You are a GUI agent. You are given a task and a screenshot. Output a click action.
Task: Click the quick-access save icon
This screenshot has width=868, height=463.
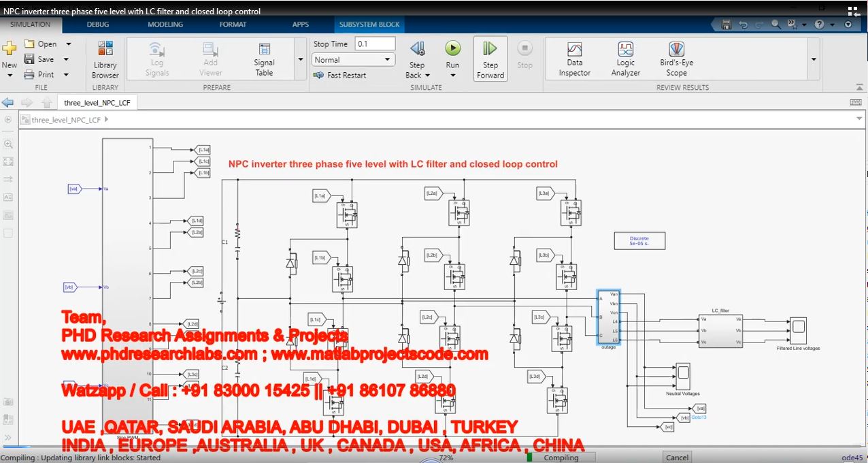click(727, 25)
